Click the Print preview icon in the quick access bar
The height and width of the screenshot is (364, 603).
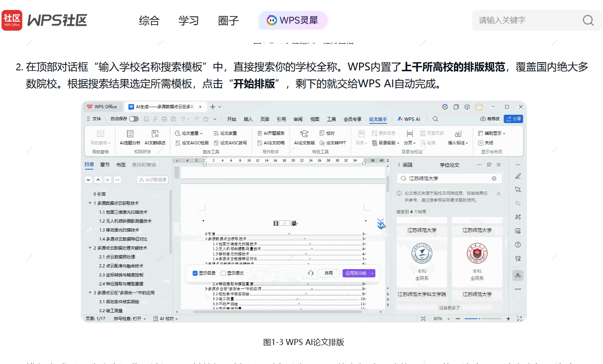click(x=173, y=119)
